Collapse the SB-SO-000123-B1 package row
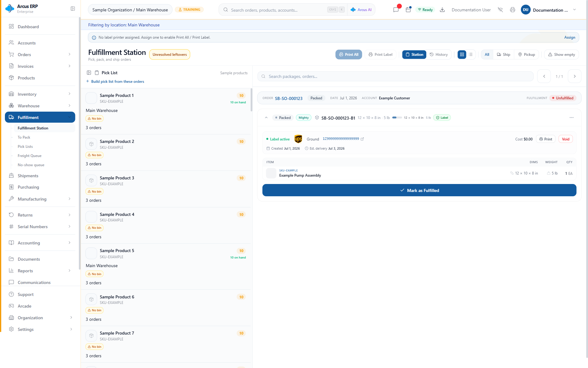 click(266, 118)
